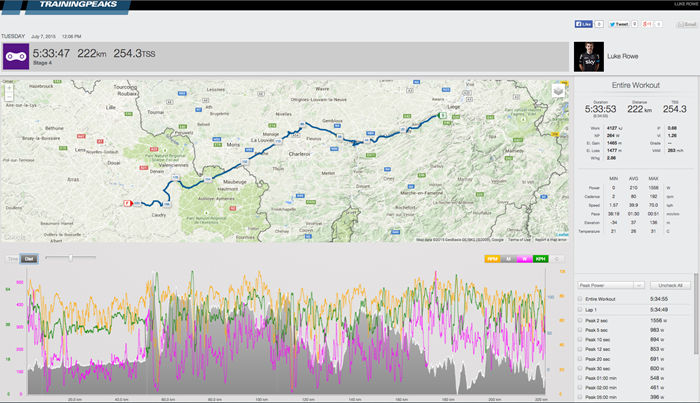Click the green start marker near Liege
This screenshot has height=403, width=700.
(442, 115)
